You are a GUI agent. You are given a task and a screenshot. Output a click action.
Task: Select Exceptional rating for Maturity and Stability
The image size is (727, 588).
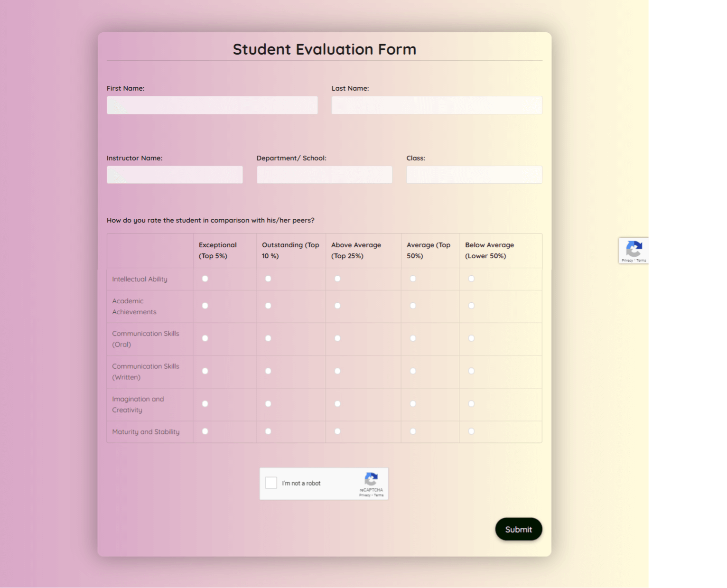205,431
